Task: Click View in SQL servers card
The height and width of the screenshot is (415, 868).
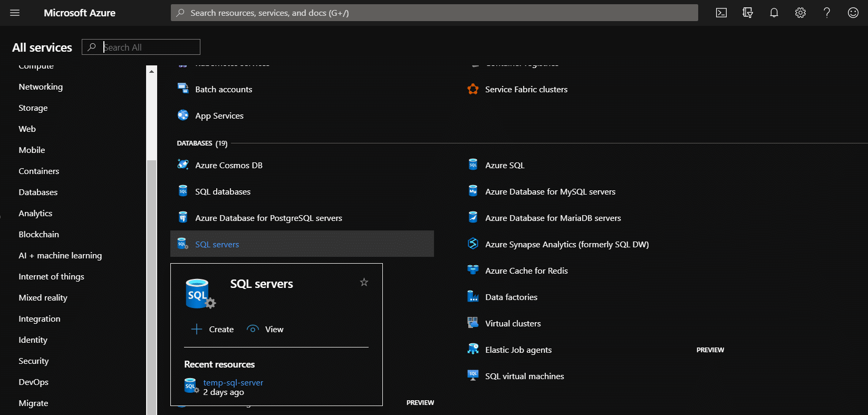Action: [x=265, y=329]
